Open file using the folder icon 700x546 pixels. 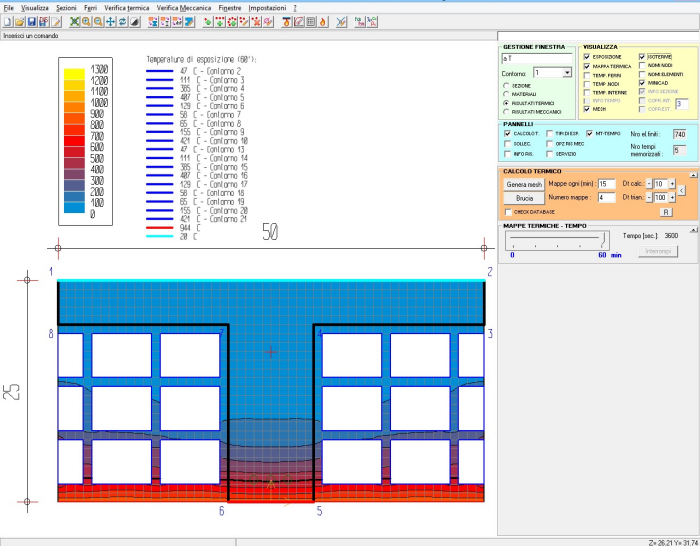click(20, 21)
